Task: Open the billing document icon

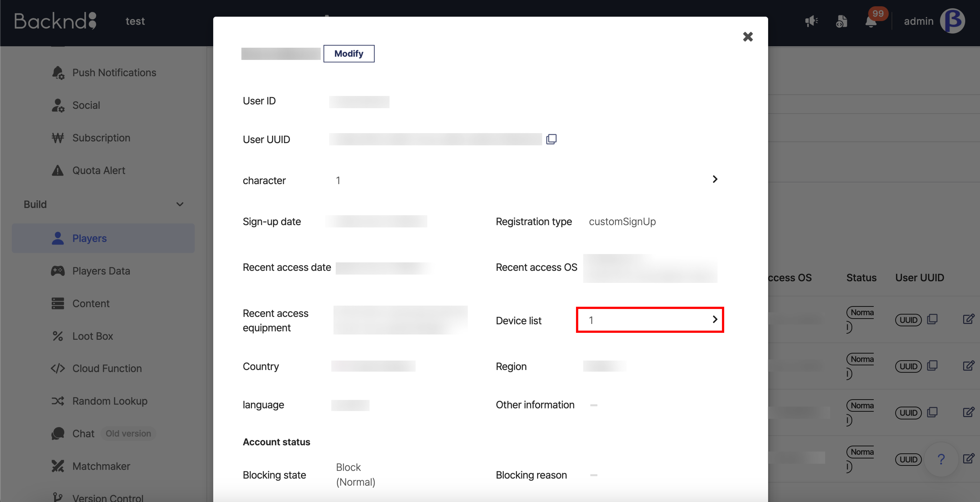Action: 842,21
